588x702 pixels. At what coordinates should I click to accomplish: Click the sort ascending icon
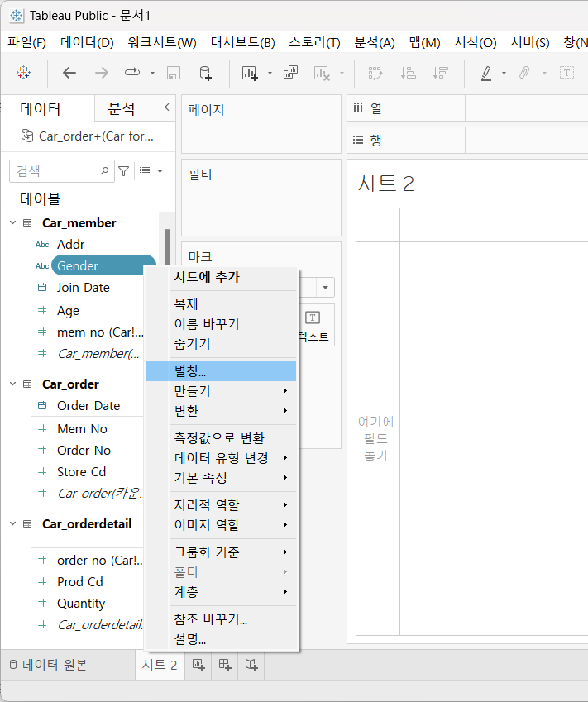point(408,73)
